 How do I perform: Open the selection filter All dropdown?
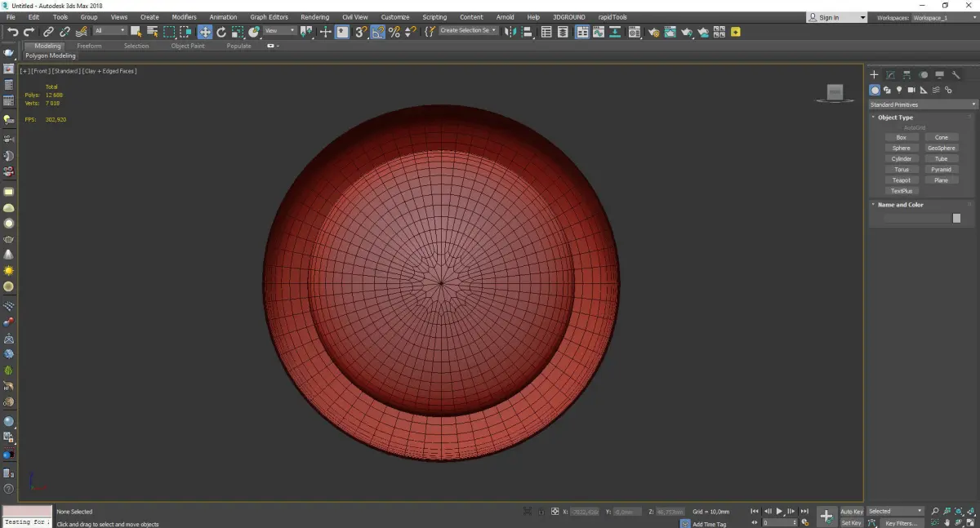pos(109,31)
